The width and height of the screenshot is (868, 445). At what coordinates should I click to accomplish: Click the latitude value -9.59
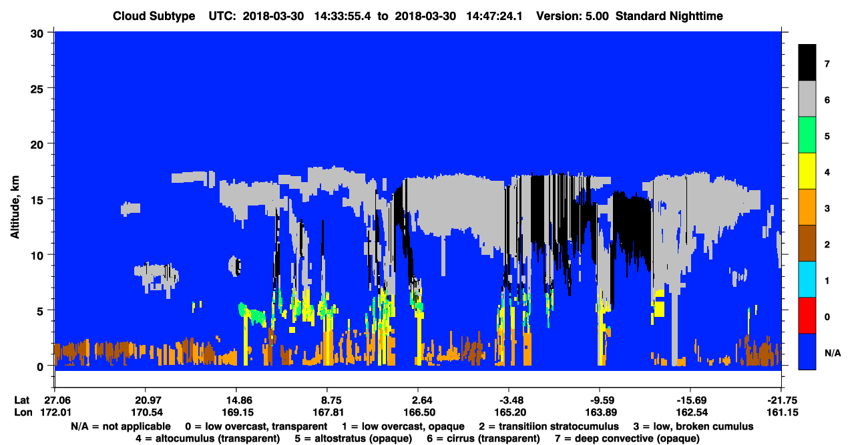(600, 400)
